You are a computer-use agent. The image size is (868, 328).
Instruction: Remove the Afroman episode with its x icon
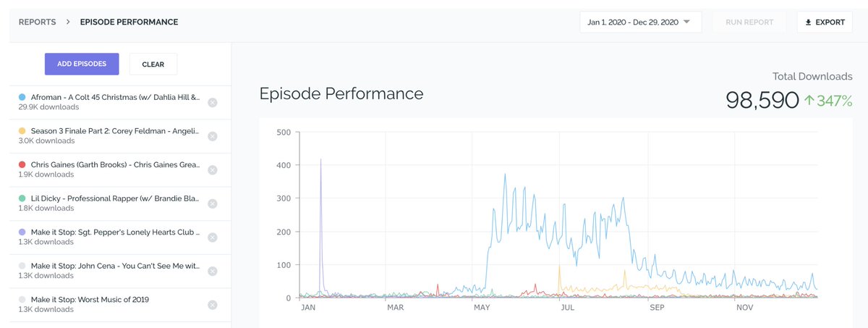212,103
